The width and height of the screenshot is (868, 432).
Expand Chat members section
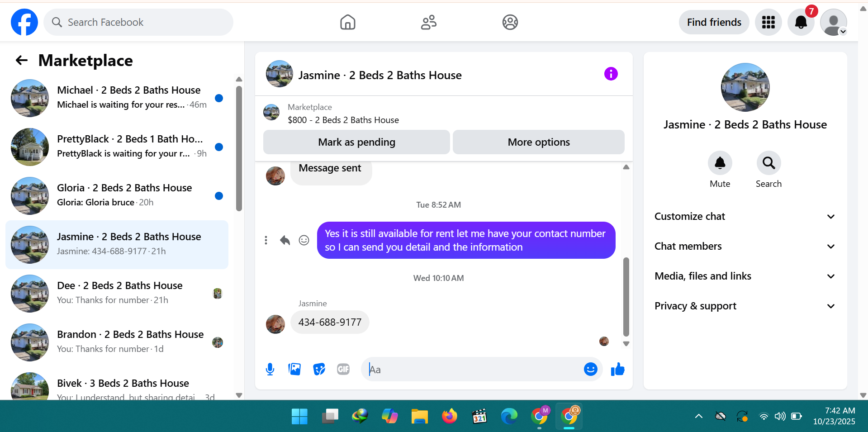click(745, 247)
